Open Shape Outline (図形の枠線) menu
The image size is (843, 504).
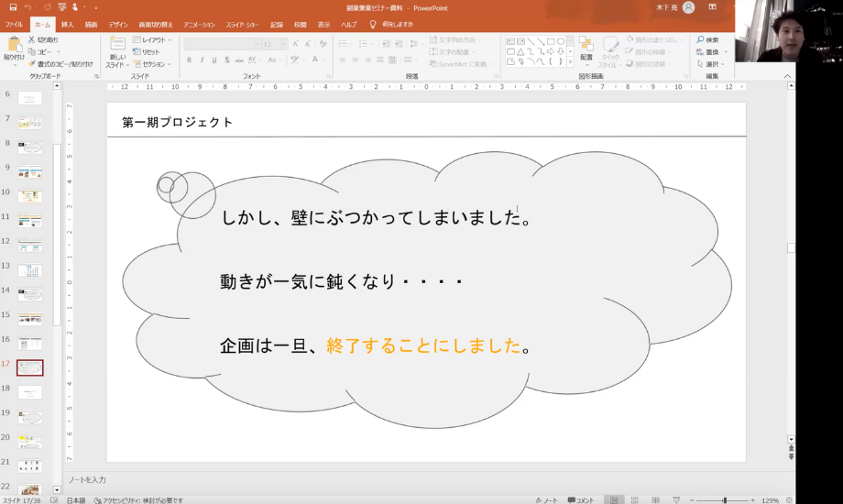pos(649,52)
